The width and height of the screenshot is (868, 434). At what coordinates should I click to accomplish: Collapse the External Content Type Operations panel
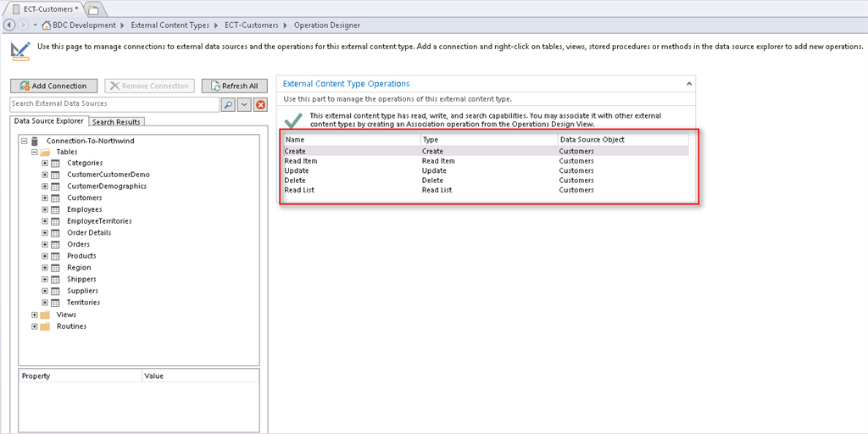(688, 84)
